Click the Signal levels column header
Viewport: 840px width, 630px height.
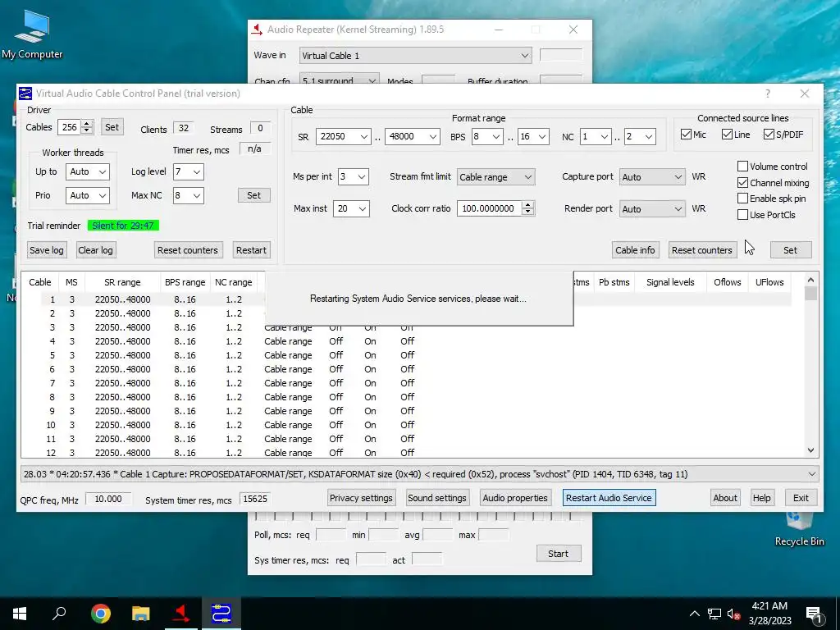670,282
